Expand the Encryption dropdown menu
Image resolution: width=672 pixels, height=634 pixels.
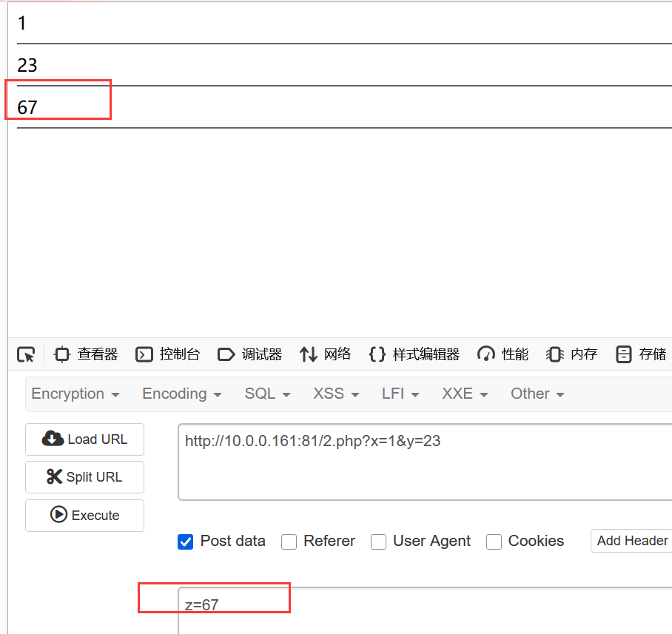click(x=75, y=394)
